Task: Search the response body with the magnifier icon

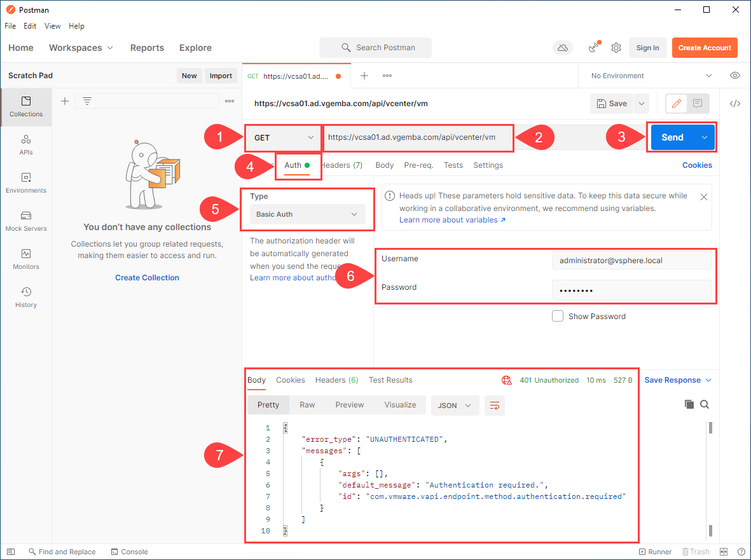Action: pyautogui.click(x=705, y=404)
